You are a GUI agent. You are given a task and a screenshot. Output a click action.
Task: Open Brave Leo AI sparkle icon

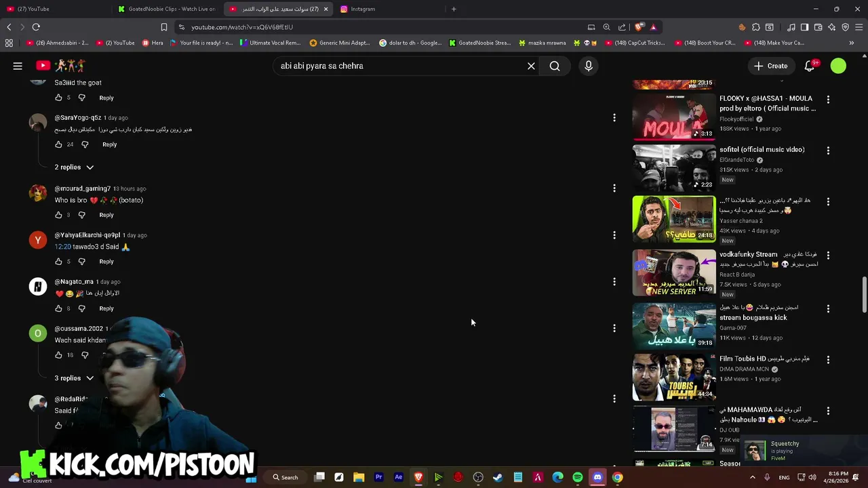click(831, 27)
